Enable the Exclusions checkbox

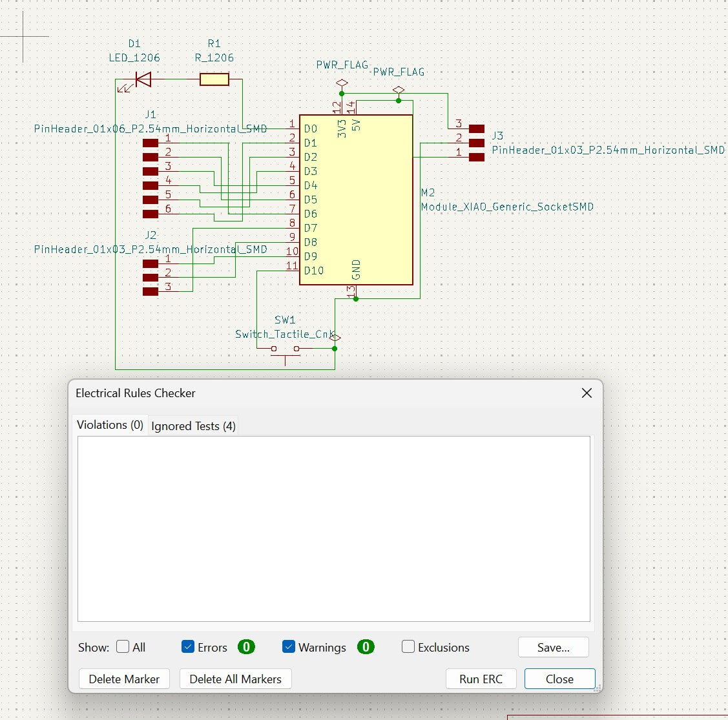pos(408,647)
